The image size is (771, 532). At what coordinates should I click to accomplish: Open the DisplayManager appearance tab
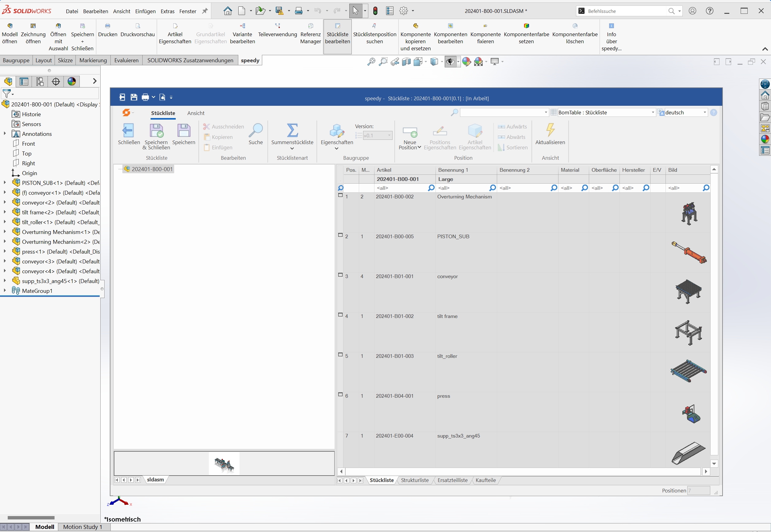point(72,81)
